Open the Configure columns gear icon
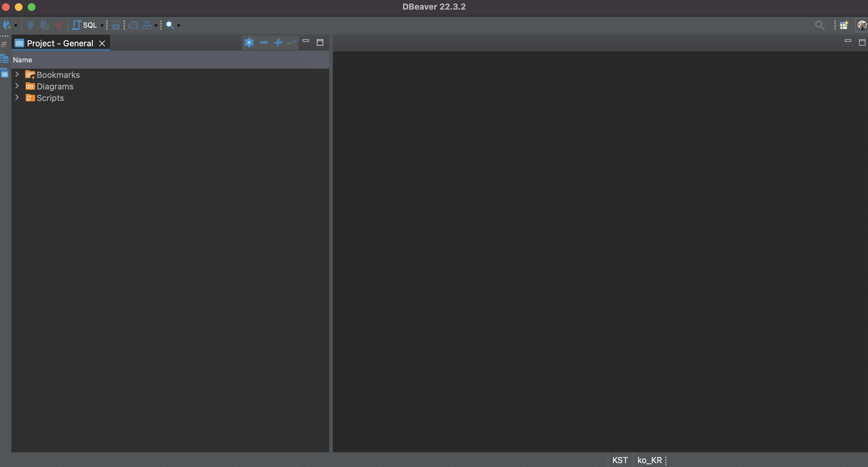This screenshot has height=467, width=868. coord(249,42)
